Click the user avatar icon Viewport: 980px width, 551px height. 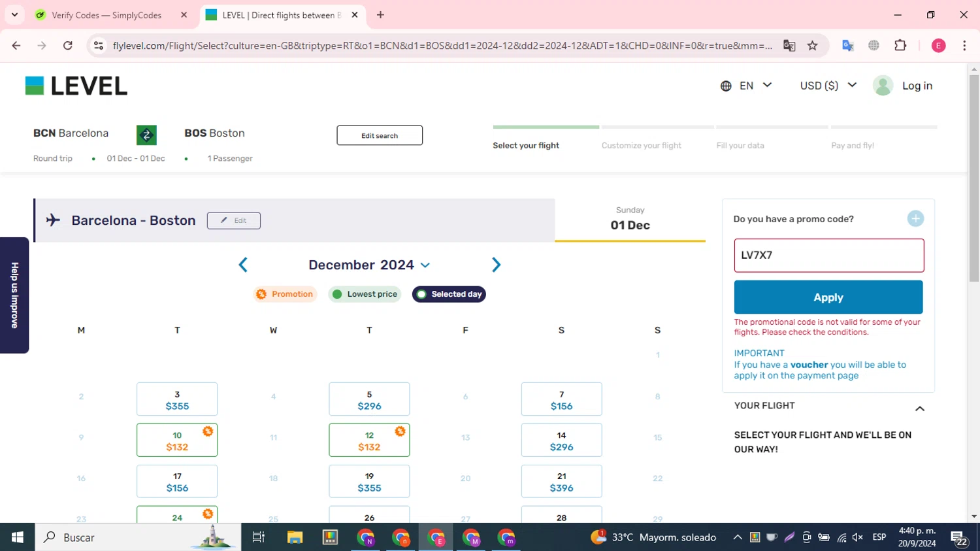click(883, 86)
